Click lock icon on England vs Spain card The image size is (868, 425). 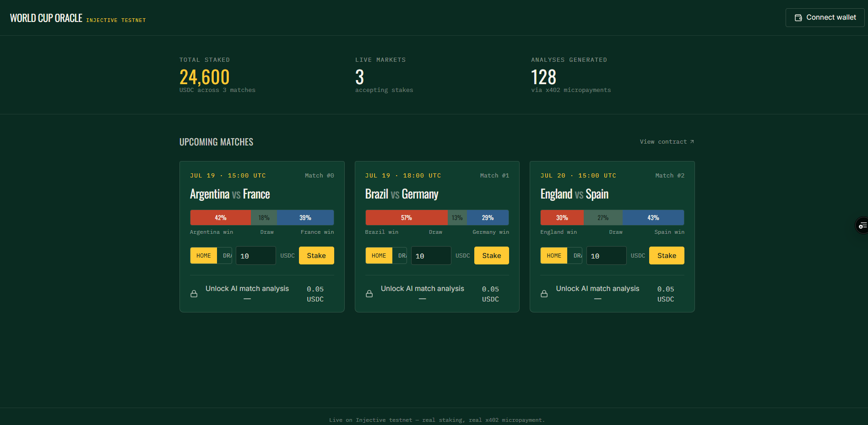pyautogui.click(x=544, y=294)
